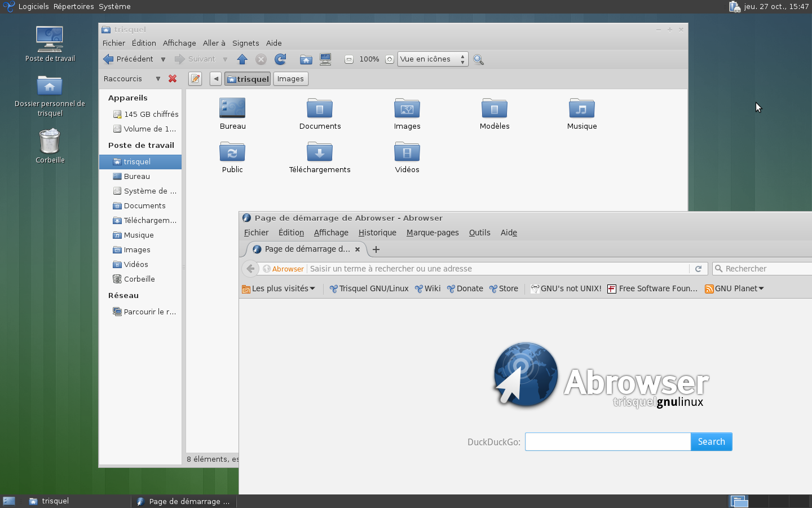Open the Donate bookmark
Screen dimensions: 812x508
pos(465,288)
